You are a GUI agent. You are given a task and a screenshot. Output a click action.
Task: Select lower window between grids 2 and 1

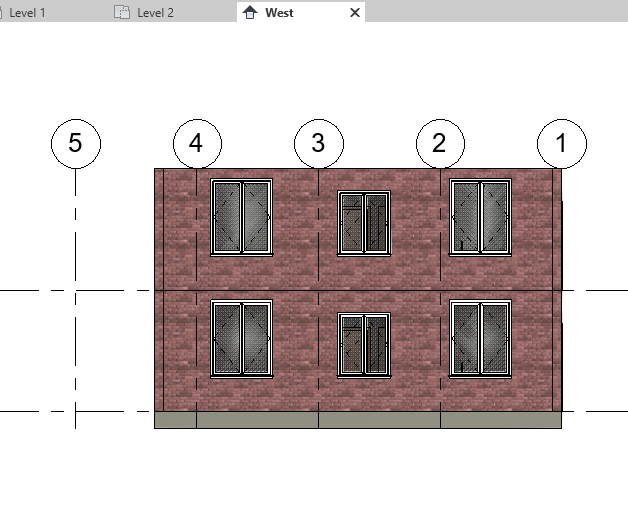pyautogui.click(x=480, y=339)
